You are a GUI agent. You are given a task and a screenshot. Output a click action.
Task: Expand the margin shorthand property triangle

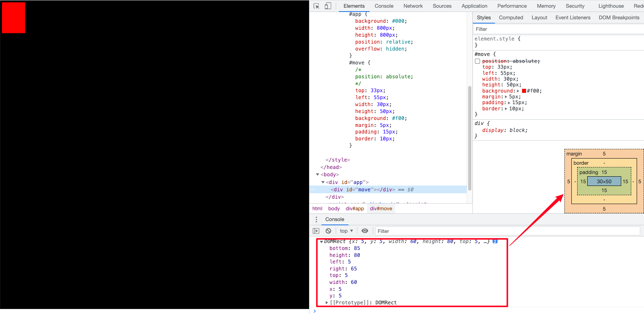point(506,97)
